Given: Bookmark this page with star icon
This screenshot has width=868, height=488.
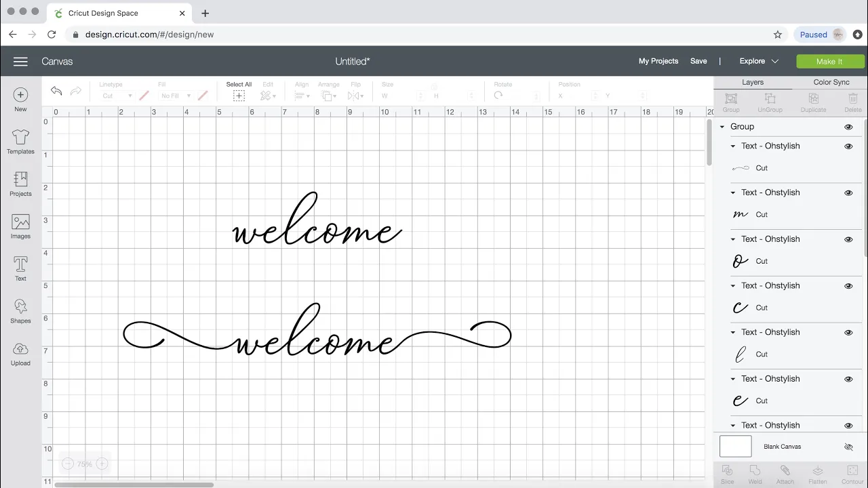Looking at the screenshot, I should (x=778, y=35).
